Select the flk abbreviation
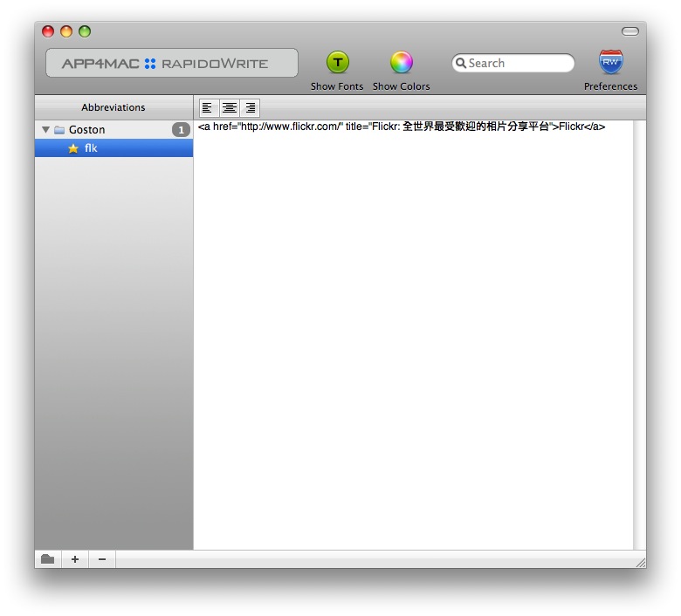Viewport: 681px width, 616px height. point(113,148)
